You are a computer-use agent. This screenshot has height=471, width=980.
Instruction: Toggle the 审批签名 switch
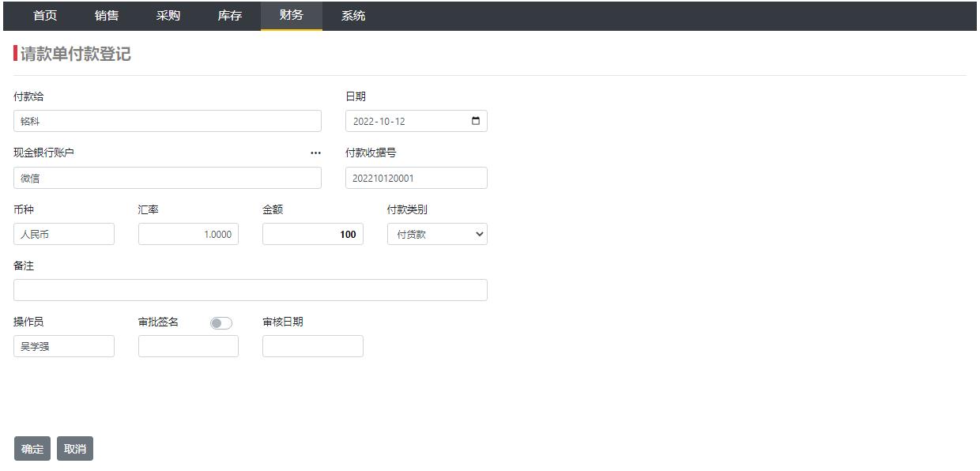point(221,323)
